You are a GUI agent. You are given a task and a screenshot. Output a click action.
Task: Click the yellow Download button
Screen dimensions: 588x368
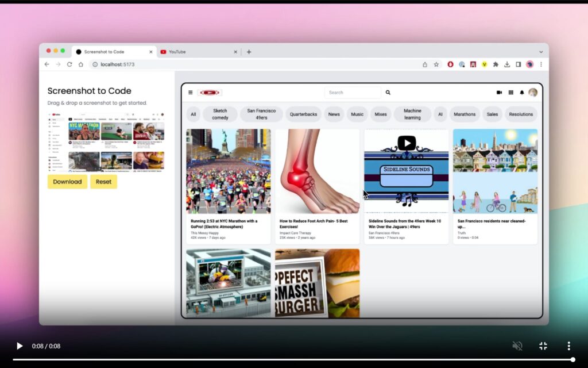tap(67, 182)
